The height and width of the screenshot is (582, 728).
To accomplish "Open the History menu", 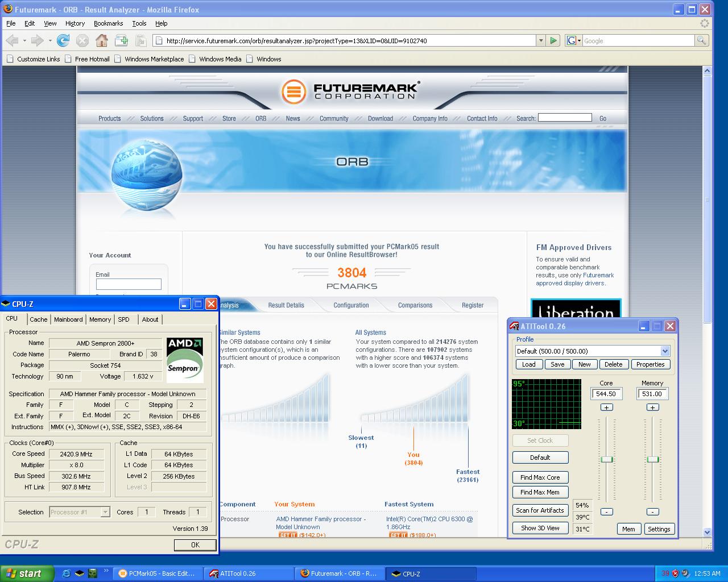I will tap(75, 23).
